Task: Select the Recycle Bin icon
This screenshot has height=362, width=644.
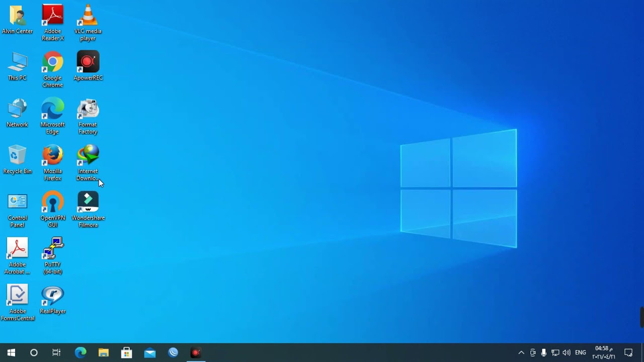Action: tap(17, 160)
